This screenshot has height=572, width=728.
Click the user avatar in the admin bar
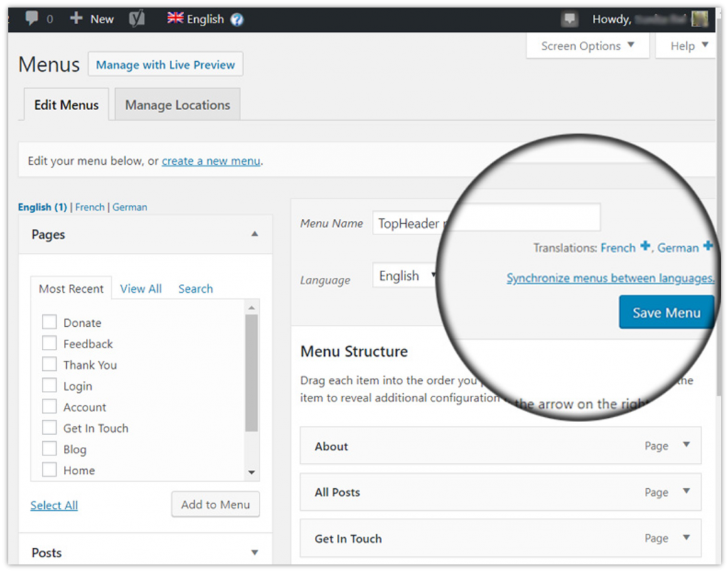click(699, 18)
